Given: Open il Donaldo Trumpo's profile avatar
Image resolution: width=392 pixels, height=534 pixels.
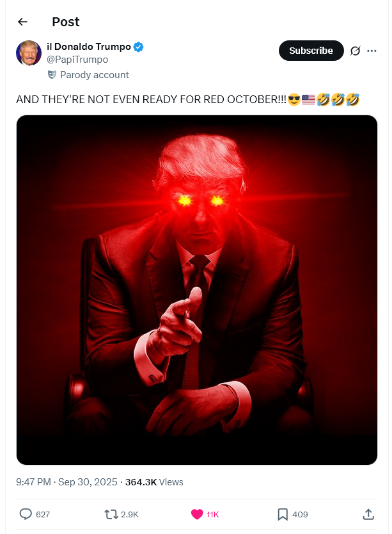Looking at the screenshot, I should [29, 53].
